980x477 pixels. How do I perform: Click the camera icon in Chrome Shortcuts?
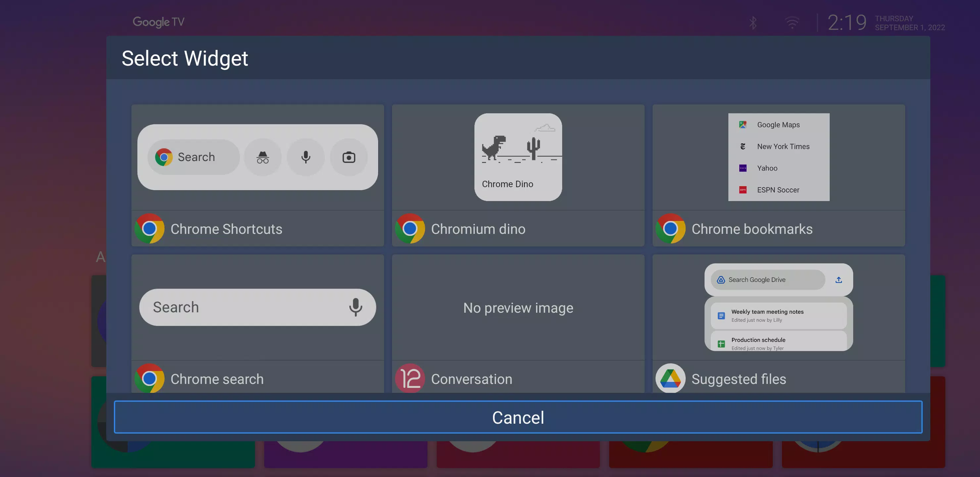[348, 158]
